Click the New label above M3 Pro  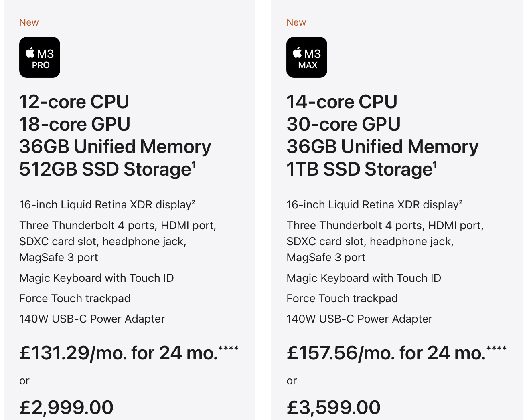click(x=29, y=22)
